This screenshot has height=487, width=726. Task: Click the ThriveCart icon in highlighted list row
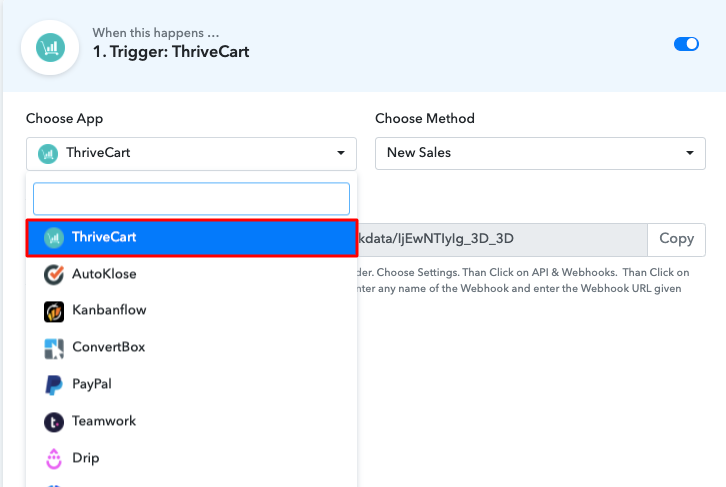pyautogui.click(x=54, y=238)
